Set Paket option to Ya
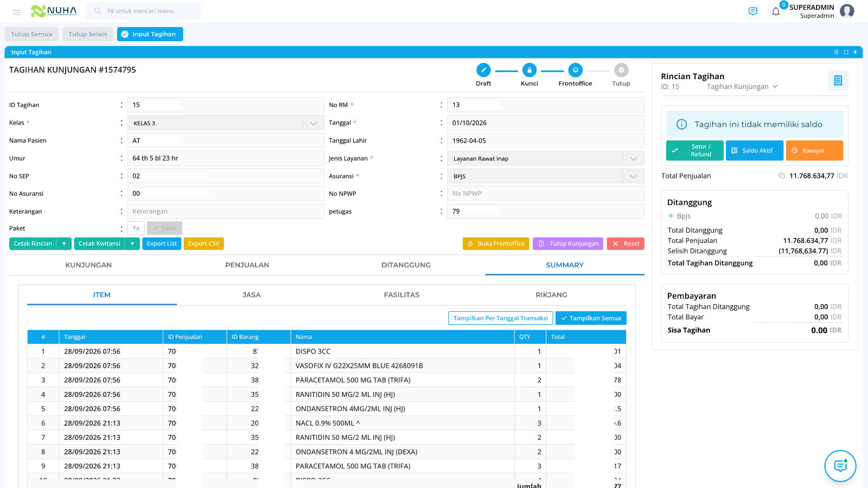The width and height of the screenshot is (868, 488). [x=136, y=228]
